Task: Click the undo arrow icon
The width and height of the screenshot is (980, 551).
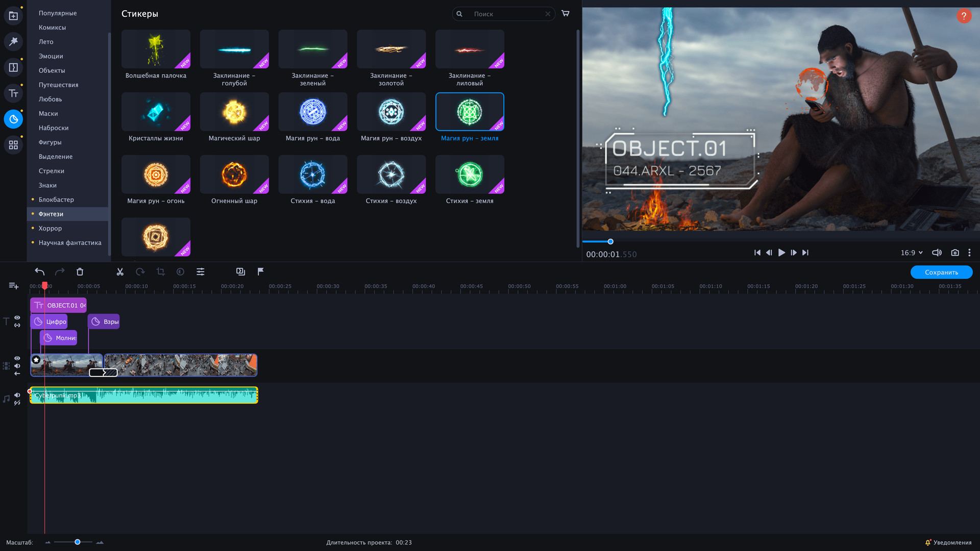Action: point(39,271)
